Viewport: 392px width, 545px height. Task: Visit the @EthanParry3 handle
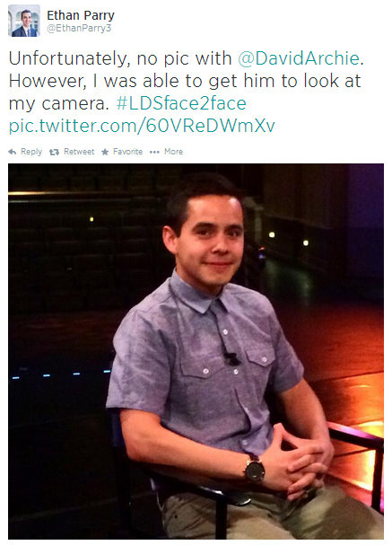pos(79,29)
